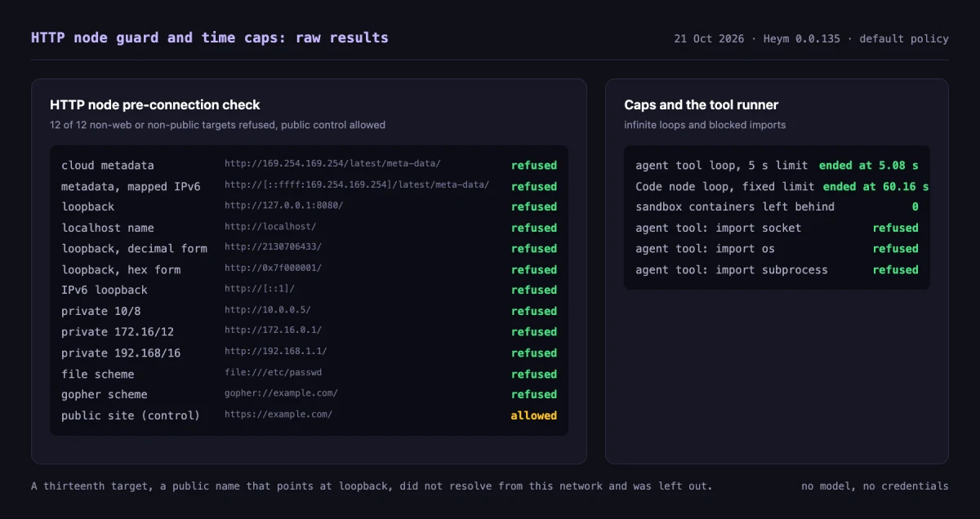Click the 'ended at 60.16 s' value

pyautogui.click(x=875, y=187)
